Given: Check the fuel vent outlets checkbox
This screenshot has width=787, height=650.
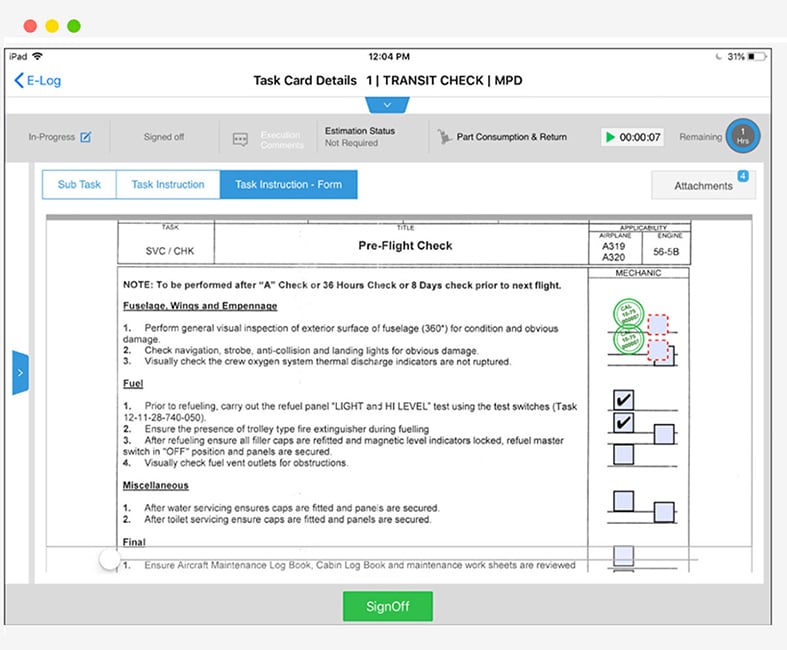Looking at the screenshot, I should (624, 455).
